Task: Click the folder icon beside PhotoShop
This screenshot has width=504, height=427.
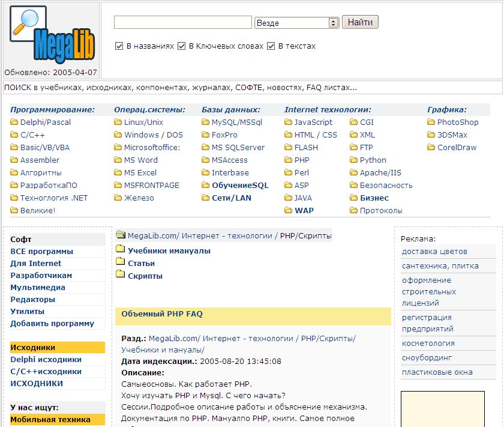Action: 431,123
